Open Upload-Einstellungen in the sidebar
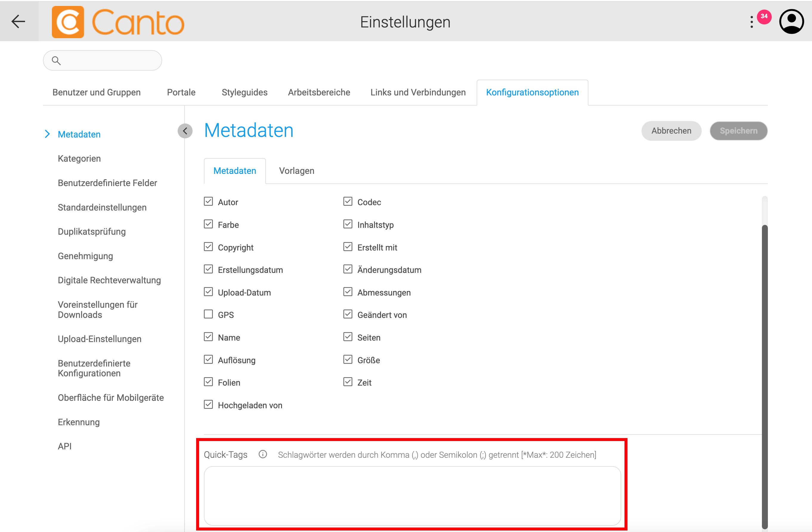 coord(100,339)
